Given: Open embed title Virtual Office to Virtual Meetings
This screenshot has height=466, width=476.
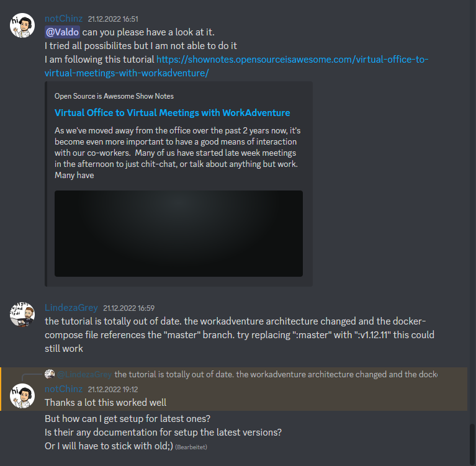Looking at the screenshot, I should (x=172, y=113).
